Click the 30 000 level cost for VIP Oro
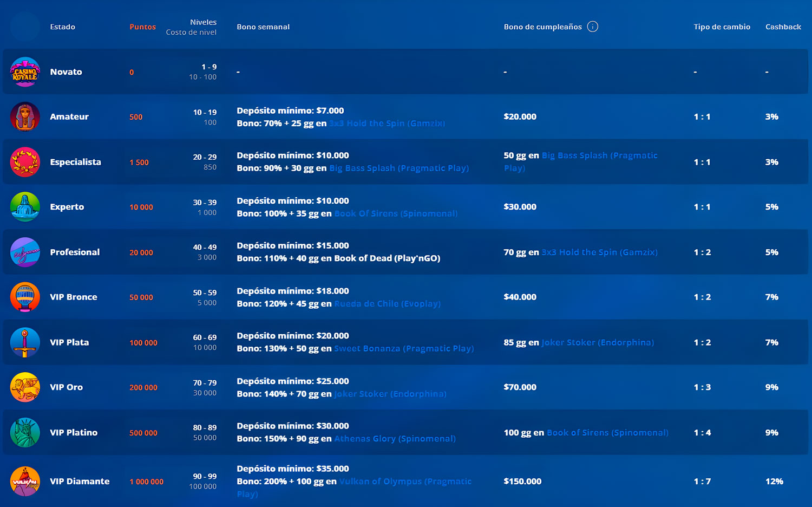The width and height of the screenshot is (812, 507). click(205, 393)
